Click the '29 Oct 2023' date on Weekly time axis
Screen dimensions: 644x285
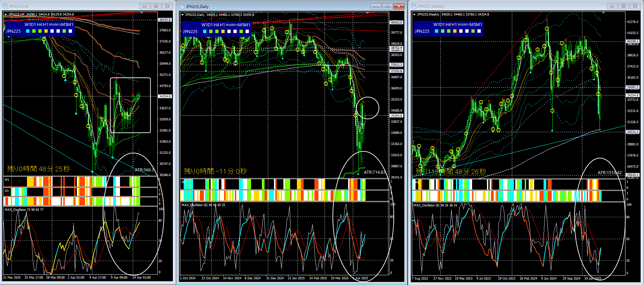tap(507, 279)
